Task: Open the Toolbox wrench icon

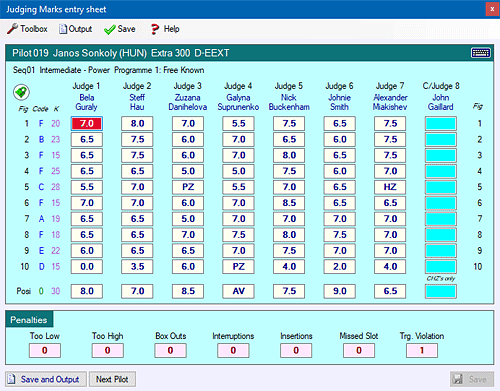Action: click(x=13, y=29)
